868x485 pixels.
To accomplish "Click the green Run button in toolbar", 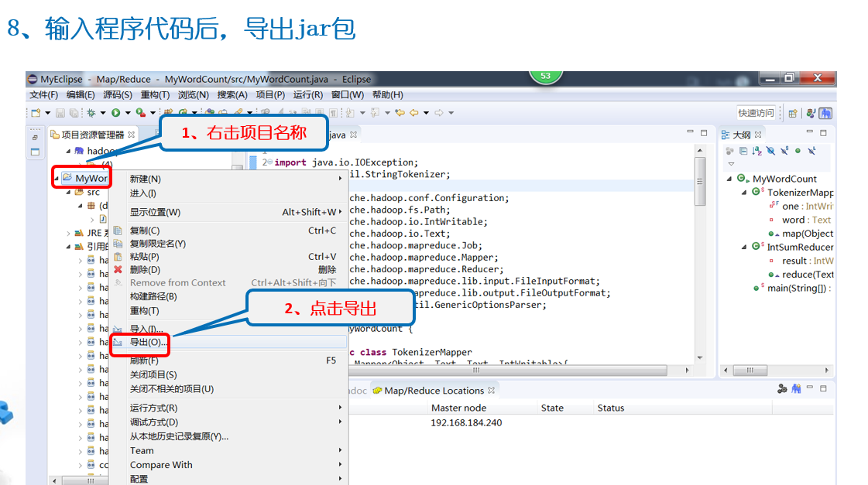I will pyautogui.click(x=115, y=113).
